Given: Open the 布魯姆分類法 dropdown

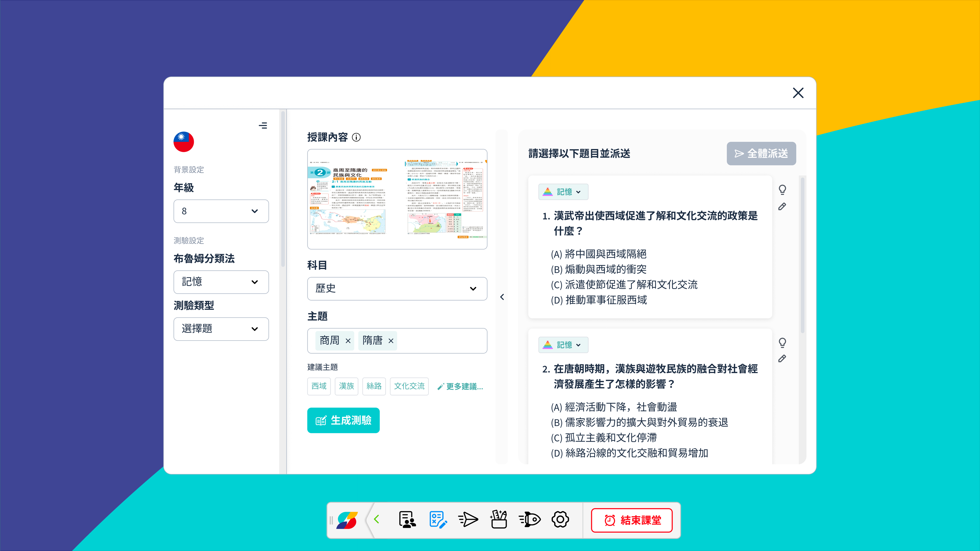Looking at the screenshot, I should point(221,282).
